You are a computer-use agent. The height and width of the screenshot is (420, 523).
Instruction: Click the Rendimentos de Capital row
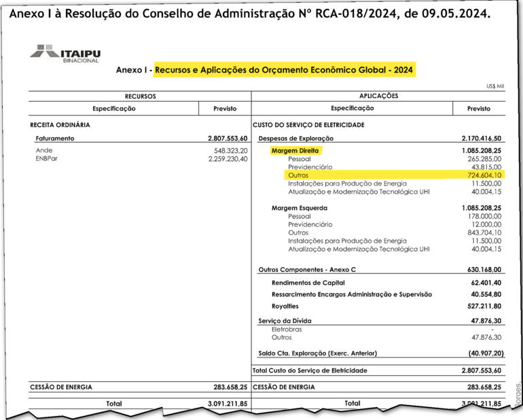click(x=308, y=282)
